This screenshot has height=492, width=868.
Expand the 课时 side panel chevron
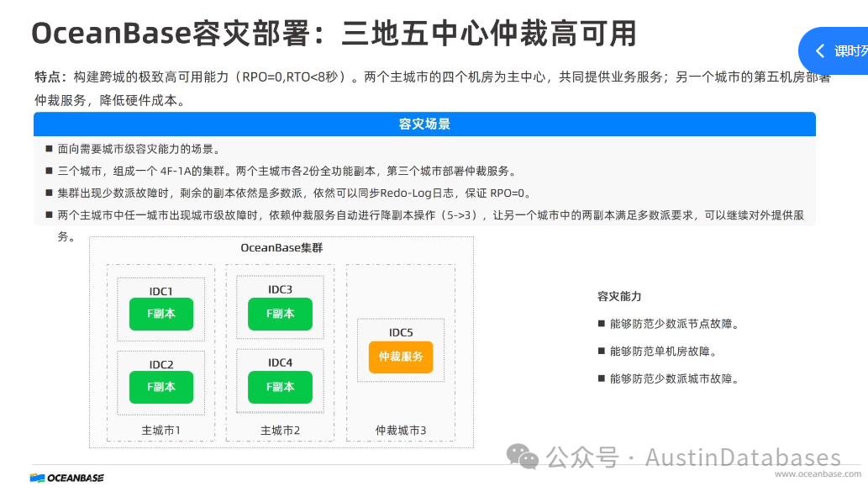pyautogui.click(x=820, y=51)
